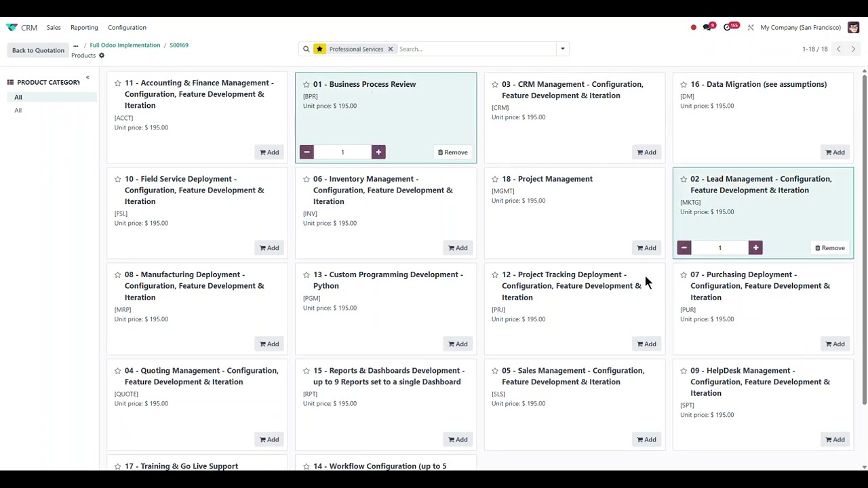
Task: Remove 01 - Business Process Review
Action: tap(452, 152)
